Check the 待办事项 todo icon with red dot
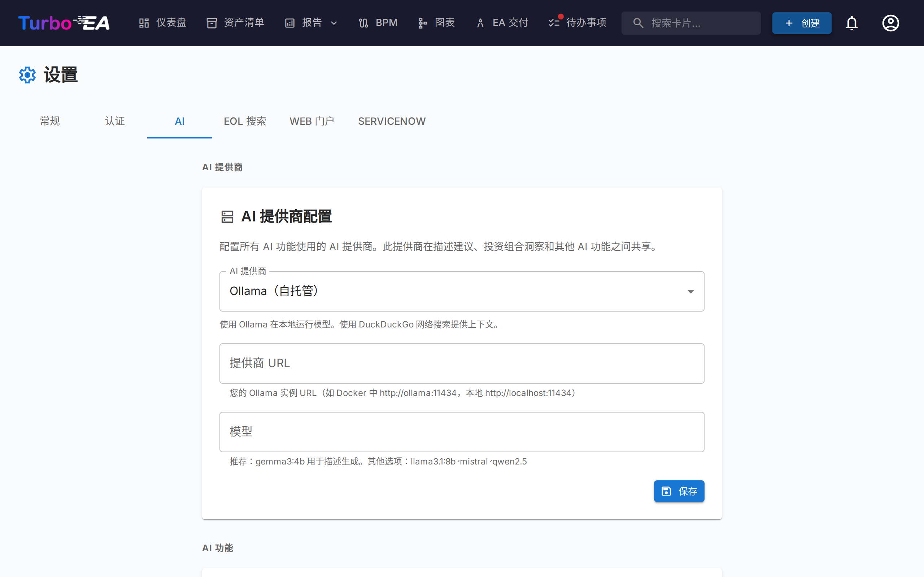924x577 pixels. pyautogui.click(x=554, y=23)
